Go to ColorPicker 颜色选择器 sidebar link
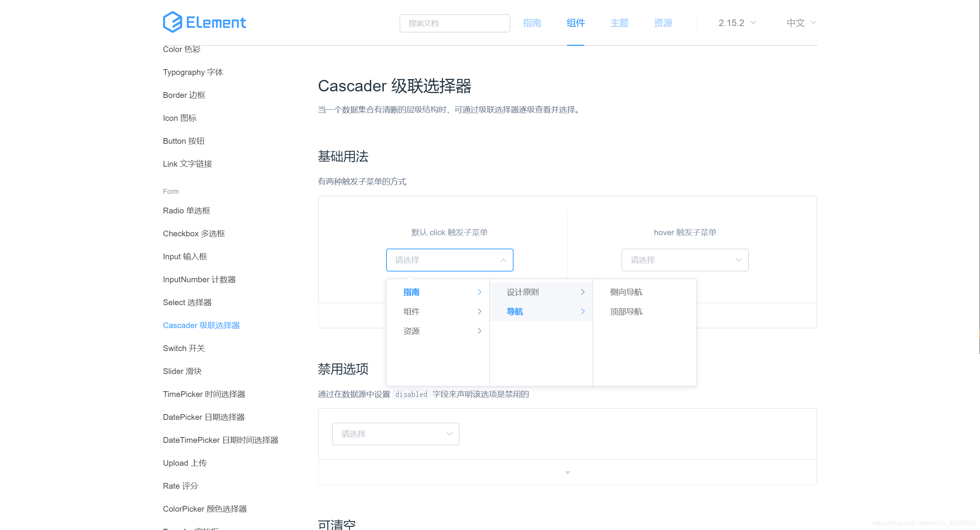Image resolution: width=980 pixels, height=530 pixels. [205, 509]
